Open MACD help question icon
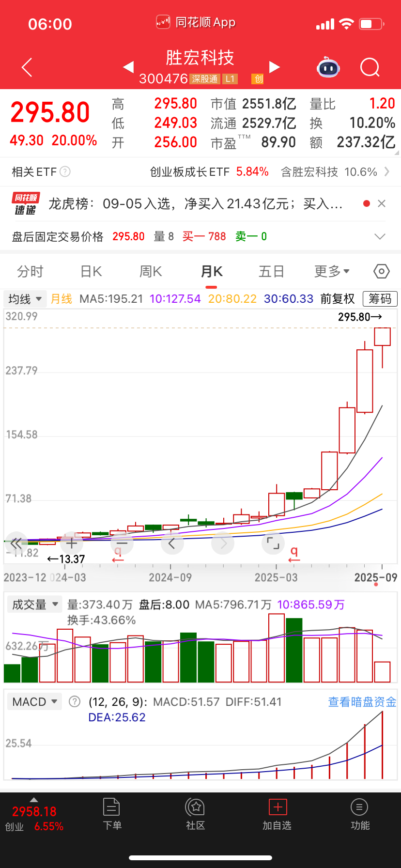Screen dimensions: 401x868 [x=75, y=702]
